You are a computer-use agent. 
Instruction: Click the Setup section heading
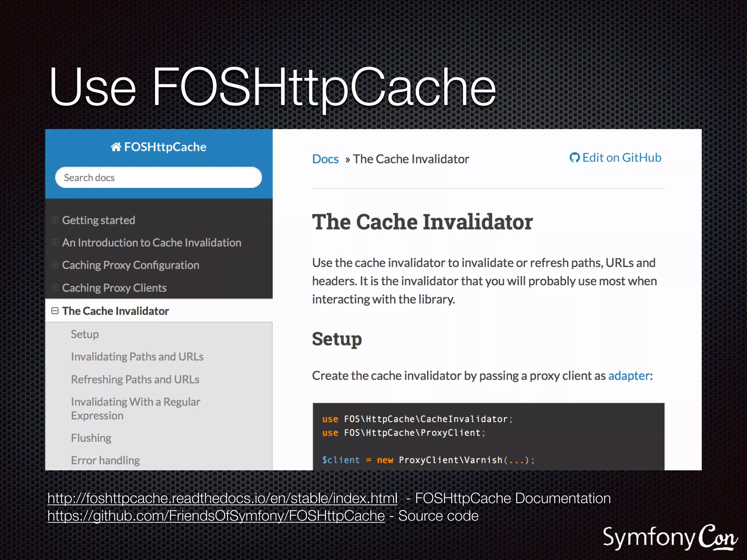(337, 339)
